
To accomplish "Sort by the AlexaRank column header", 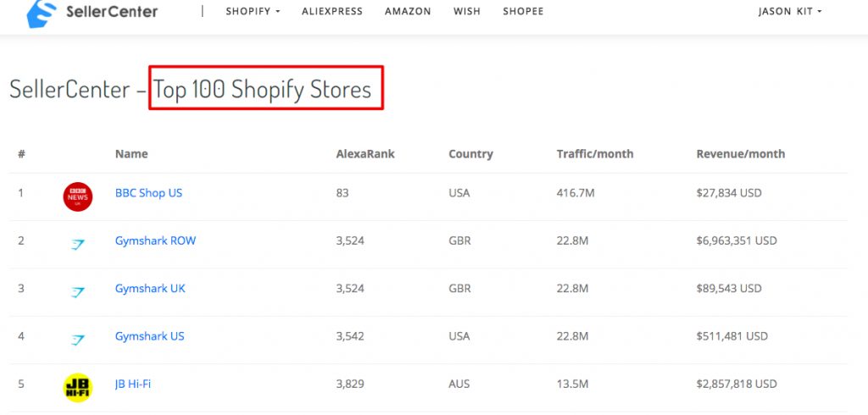I will tap(365, 154).
